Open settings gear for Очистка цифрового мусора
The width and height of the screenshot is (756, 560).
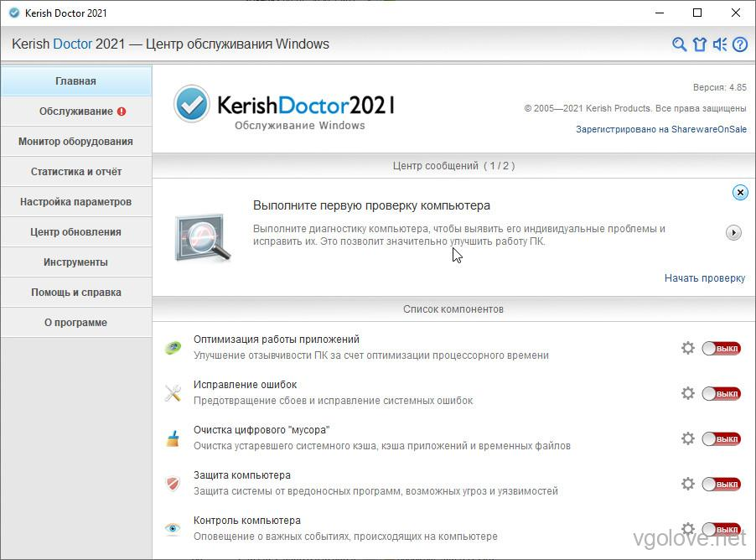click(x=688, y=438)
